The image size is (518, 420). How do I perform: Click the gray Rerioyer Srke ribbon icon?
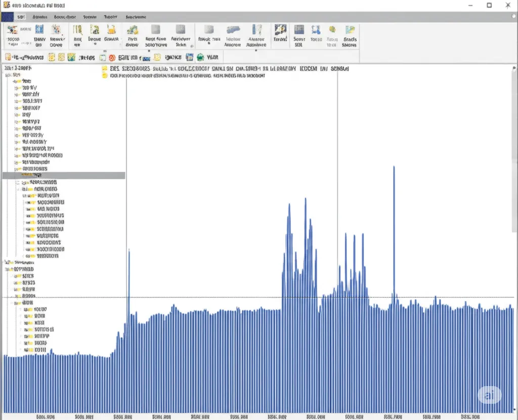[x=181, y=29]
